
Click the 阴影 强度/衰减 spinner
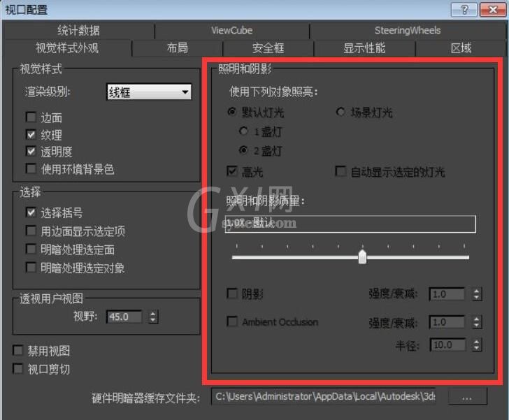477,294
